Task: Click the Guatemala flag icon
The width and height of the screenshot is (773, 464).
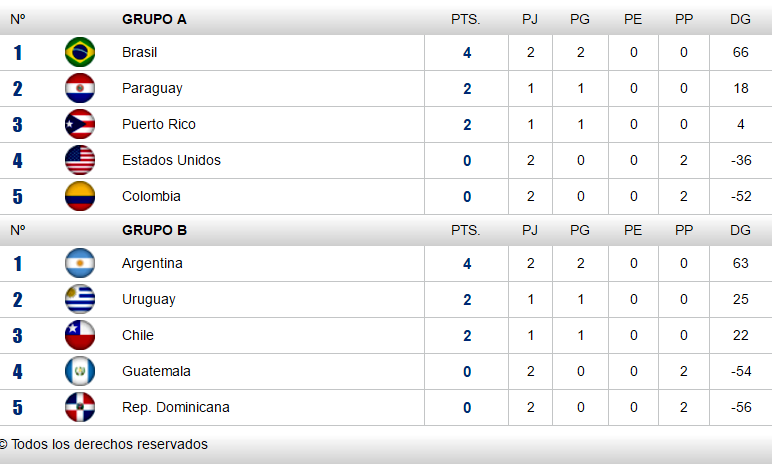Action: click(80, 371)
